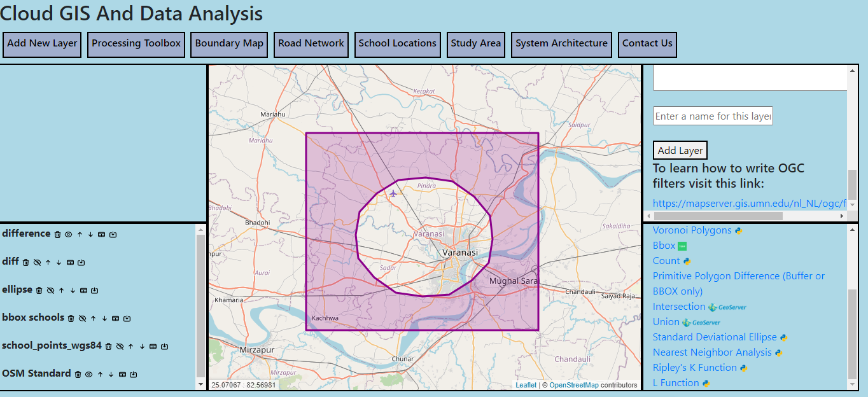Hide the difference layer with eye icon
This screenshot has height=397, width=868.
(68, 235)
